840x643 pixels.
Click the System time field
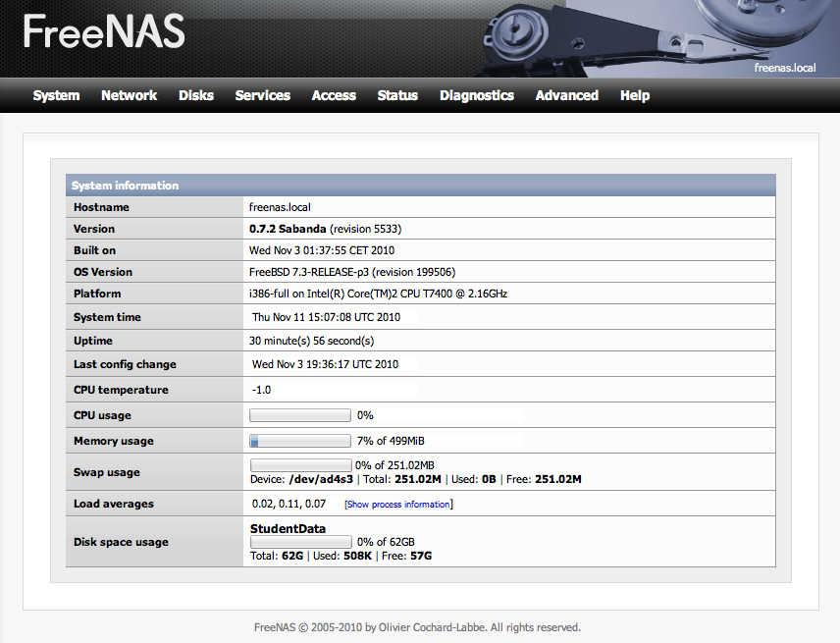click(332, 317)
